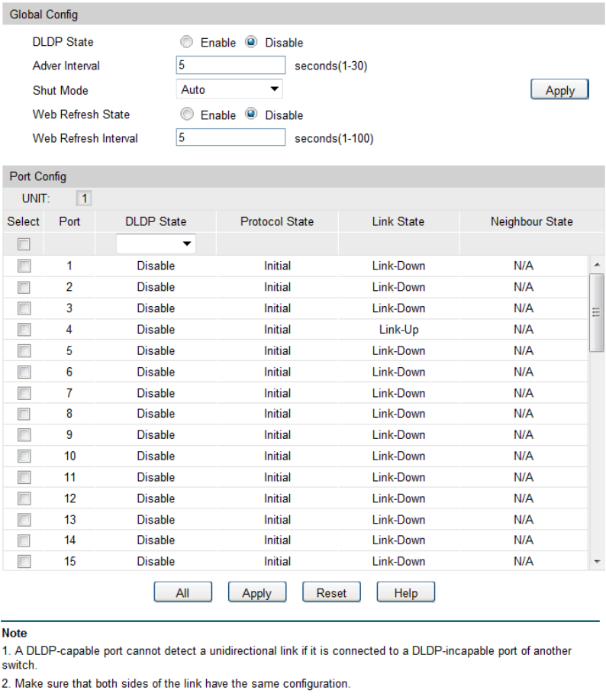This screenshot has height=700, width=606.
Task: Check the box for port 5
Action: (24, 351)
